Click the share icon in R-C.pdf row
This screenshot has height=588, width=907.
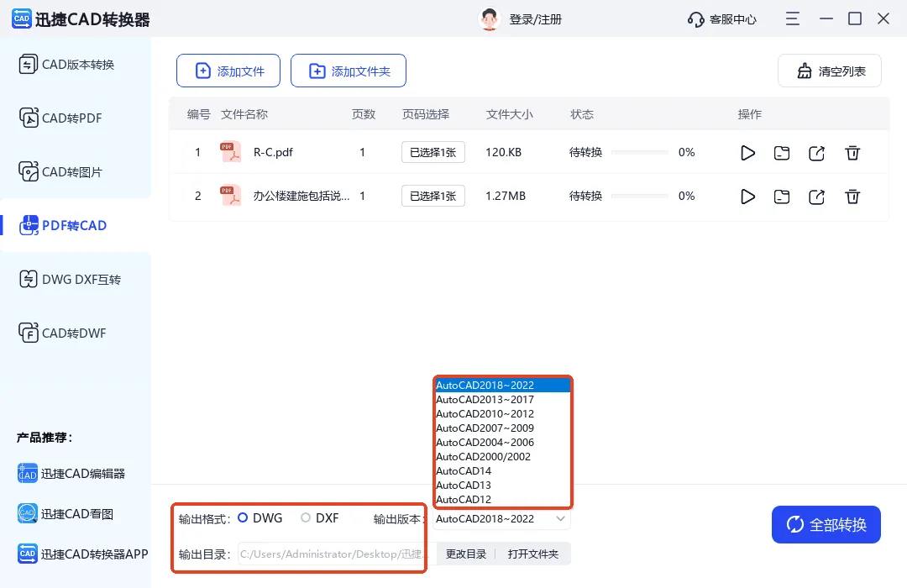816,153
